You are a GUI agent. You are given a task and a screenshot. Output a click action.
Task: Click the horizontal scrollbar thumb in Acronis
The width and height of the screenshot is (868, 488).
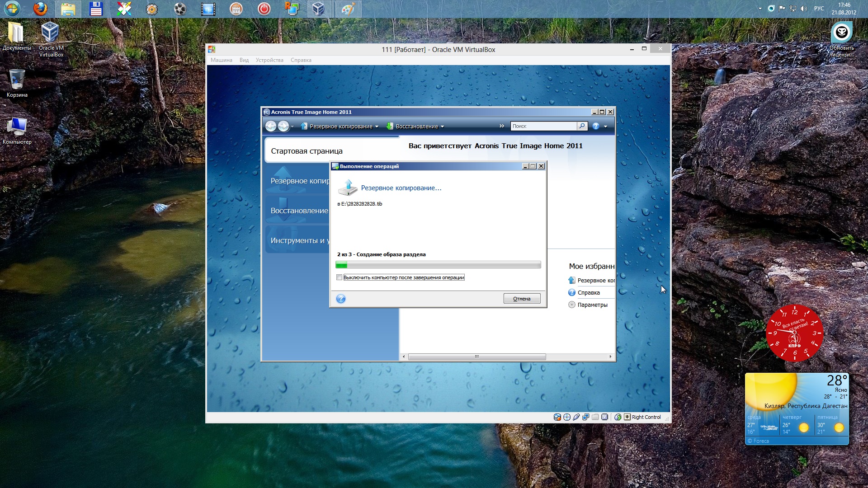click(477, 357)
